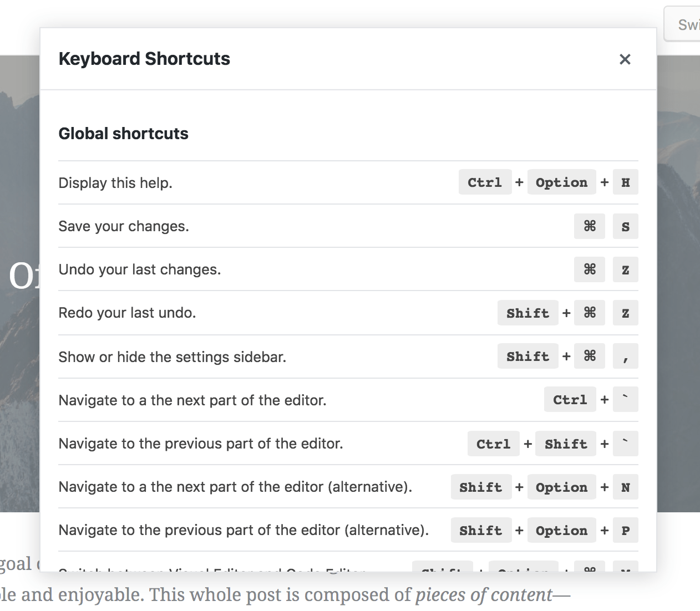Click Command symbol in settings sidebar shortcut row
The image size is (700, 611).
pos(589,356)
